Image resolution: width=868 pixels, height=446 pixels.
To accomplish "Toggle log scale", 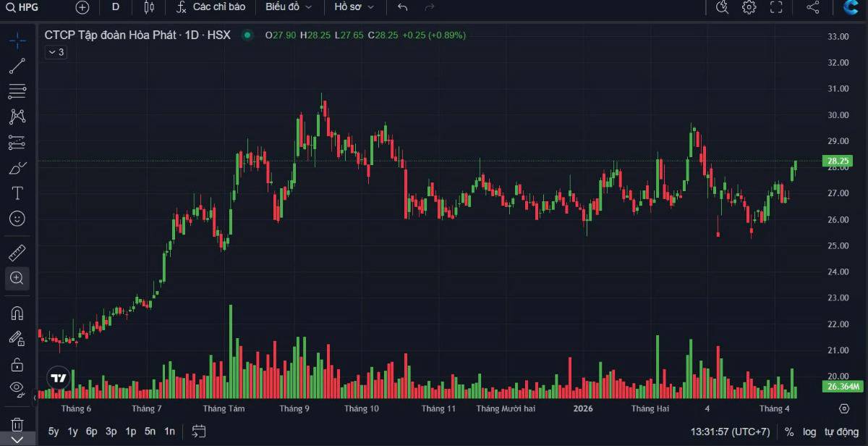I will (x=809, y=432).
